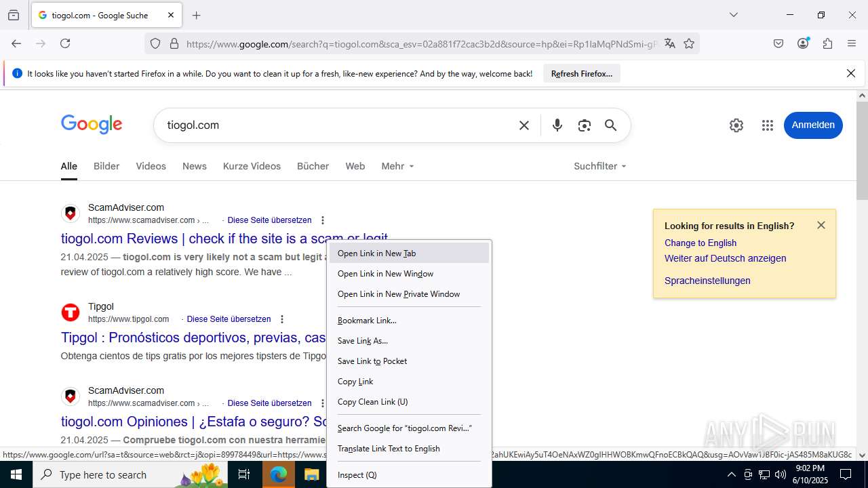868x488 pixels.
Task: Click the URL address bar
Action: tap(420, 44)
